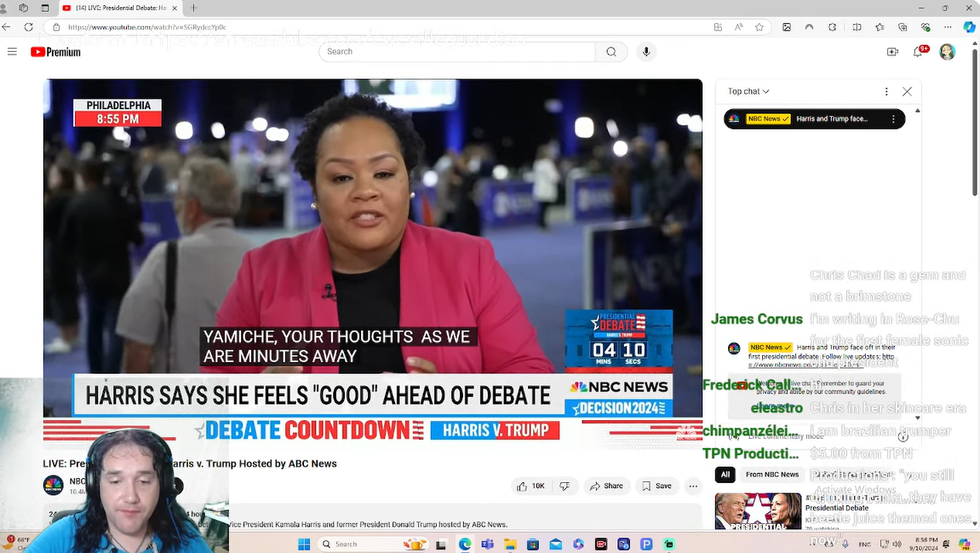Open Microsoft Edge from the taskbar

(464, 544)
